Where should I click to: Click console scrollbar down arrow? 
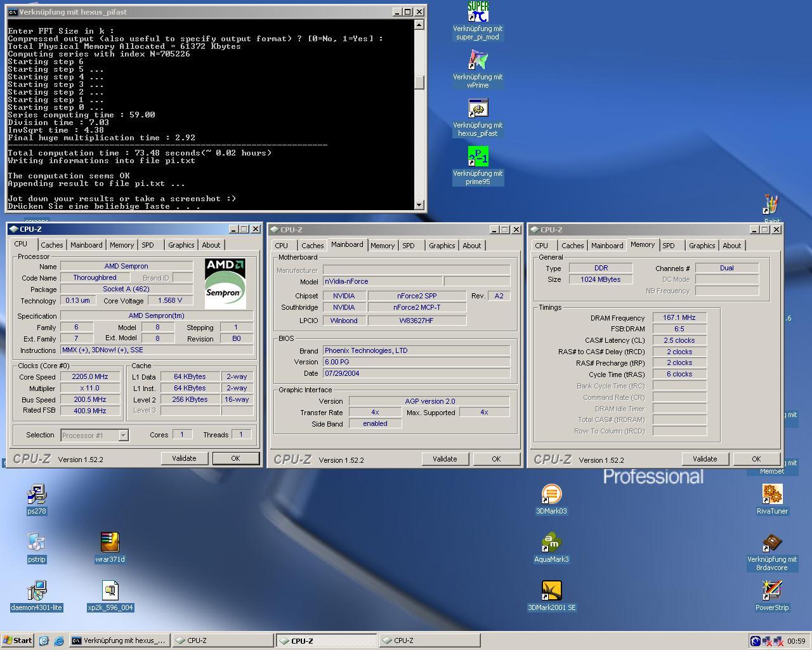(419, 204)
